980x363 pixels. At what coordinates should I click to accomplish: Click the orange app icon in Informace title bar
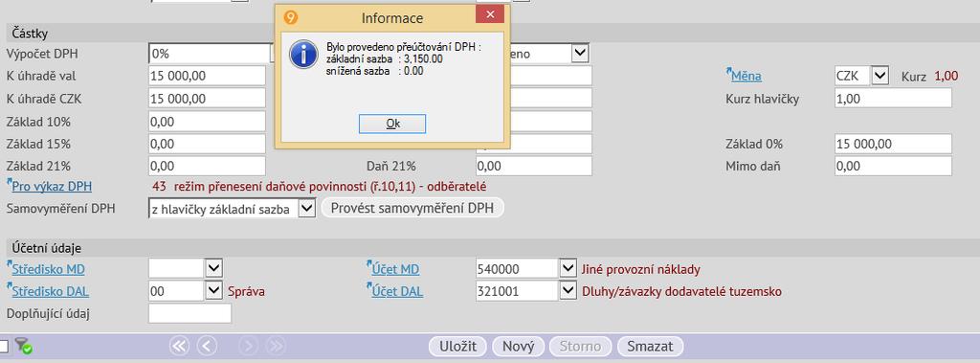pos(291,17)
